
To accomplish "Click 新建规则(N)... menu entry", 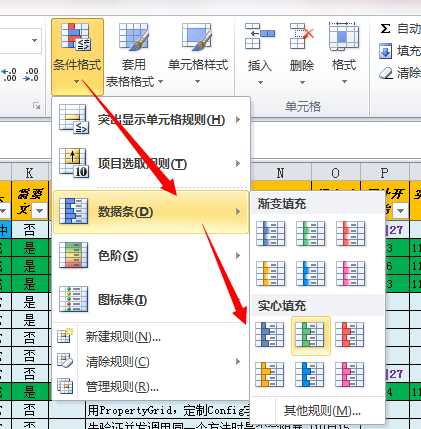I will pos(151,337).
